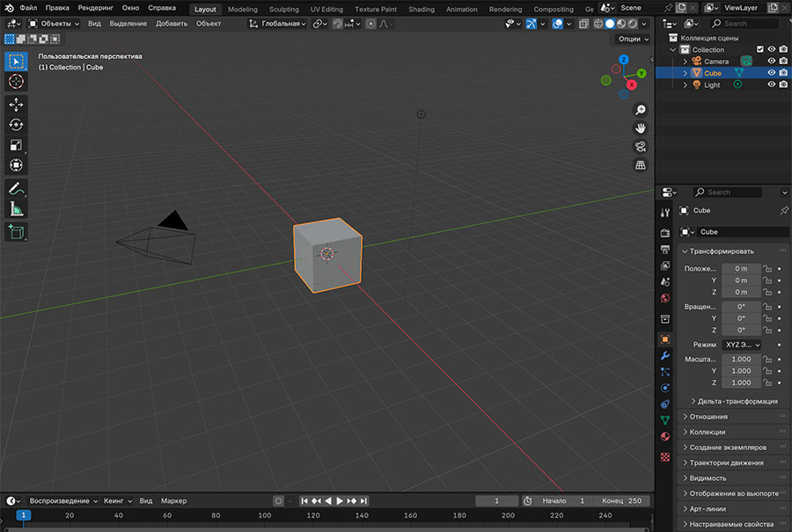792x532 pixels.
Task: Open the Add menu (Добавить)
Action: (172, 24)
